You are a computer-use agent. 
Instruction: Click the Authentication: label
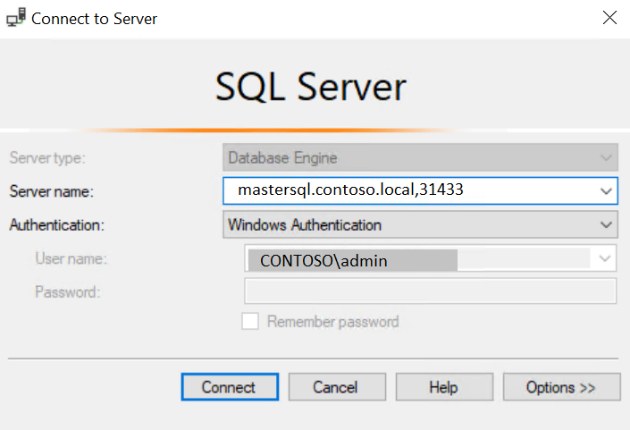coord(57,225)
